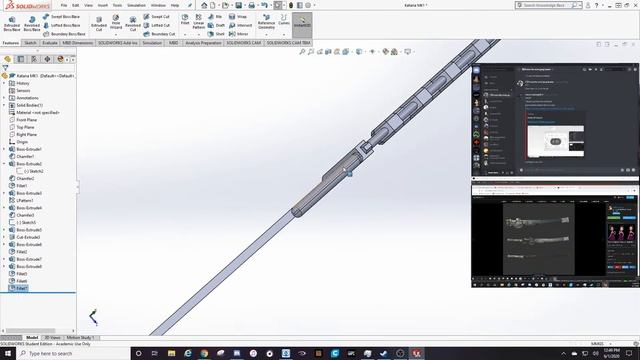Image resolution: width=640 pixels, height=360 pixels.
Task: Open the PropertyManager panel tab
Action: [20, 59]
